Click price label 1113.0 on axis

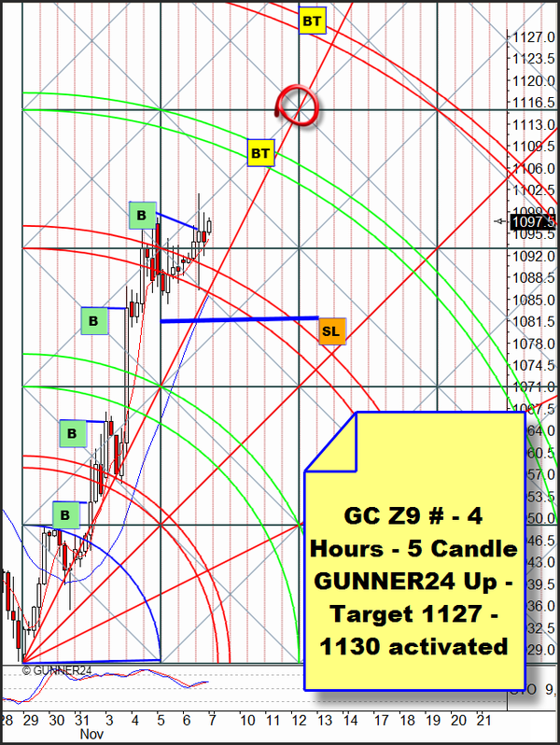[533, 125]
